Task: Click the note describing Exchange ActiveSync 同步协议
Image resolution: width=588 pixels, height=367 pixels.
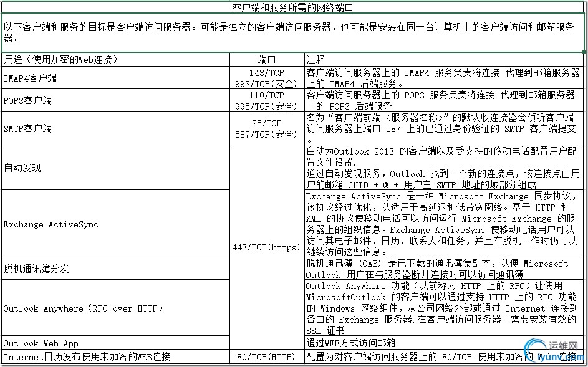Action: [445, 224]
